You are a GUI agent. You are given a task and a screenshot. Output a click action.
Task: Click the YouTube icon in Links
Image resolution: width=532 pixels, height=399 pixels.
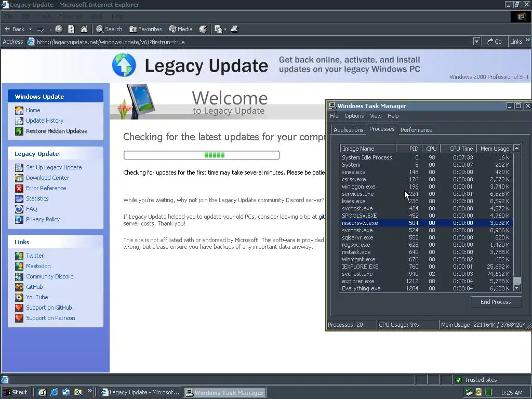[x=19, y=298]
